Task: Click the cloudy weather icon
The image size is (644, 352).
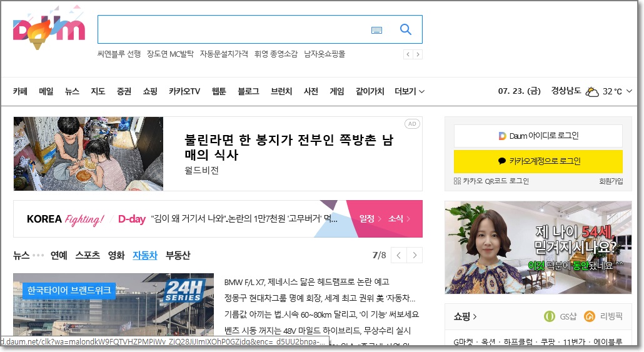Action: (x=592, y=91)
